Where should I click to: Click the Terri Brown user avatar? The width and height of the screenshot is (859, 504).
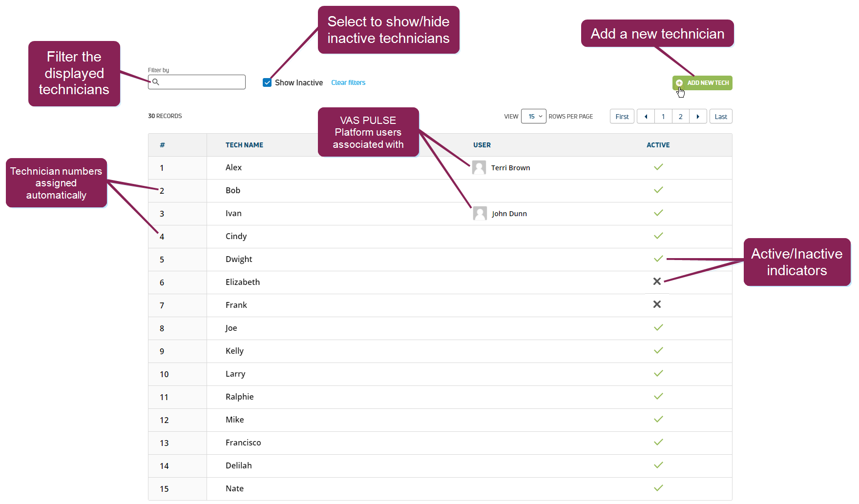point(479,167)
